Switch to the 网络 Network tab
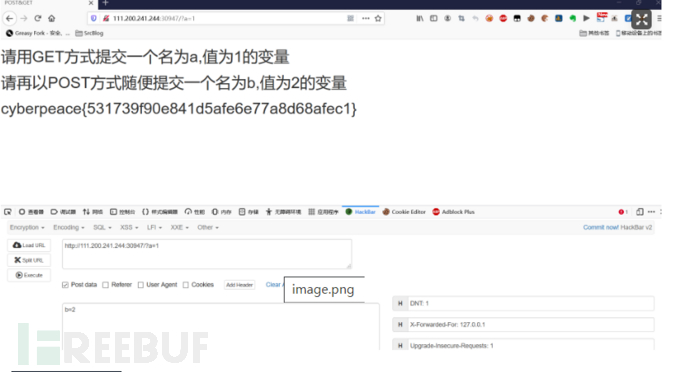The height and width of the screenshot is (372, 690). [x=93, y=212]
